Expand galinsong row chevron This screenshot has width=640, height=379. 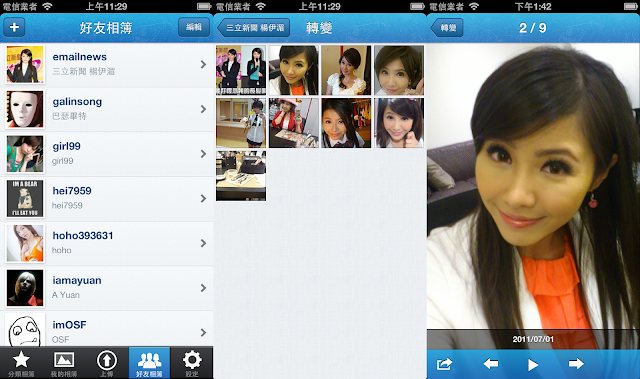coord(203,109)
